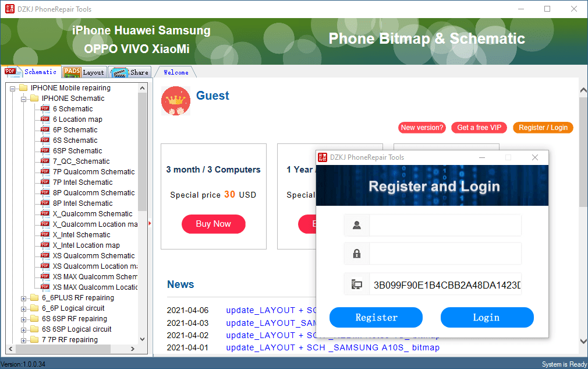Select XS MAX Qualcomm Schematic tree item
The width and height of the screenshot is (588, 369).
[95, 277]
